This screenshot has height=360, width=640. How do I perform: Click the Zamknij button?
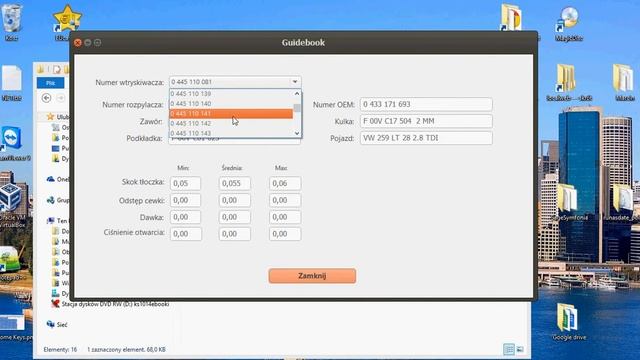[x=312, y=276]
